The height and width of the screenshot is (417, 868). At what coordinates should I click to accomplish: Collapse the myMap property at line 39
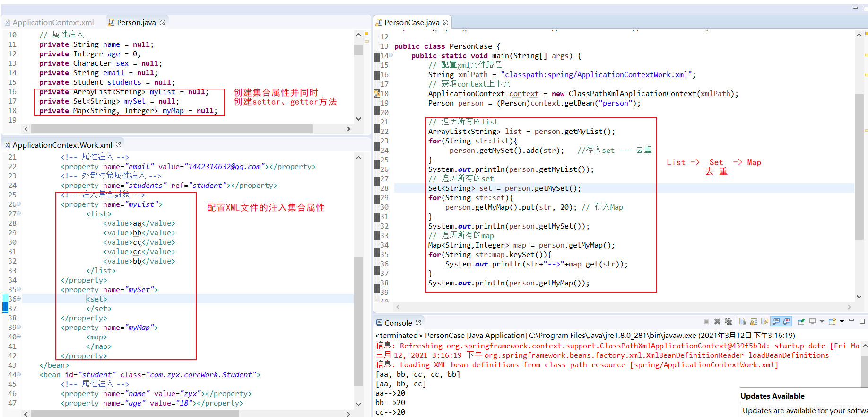[x=19, y=327]
